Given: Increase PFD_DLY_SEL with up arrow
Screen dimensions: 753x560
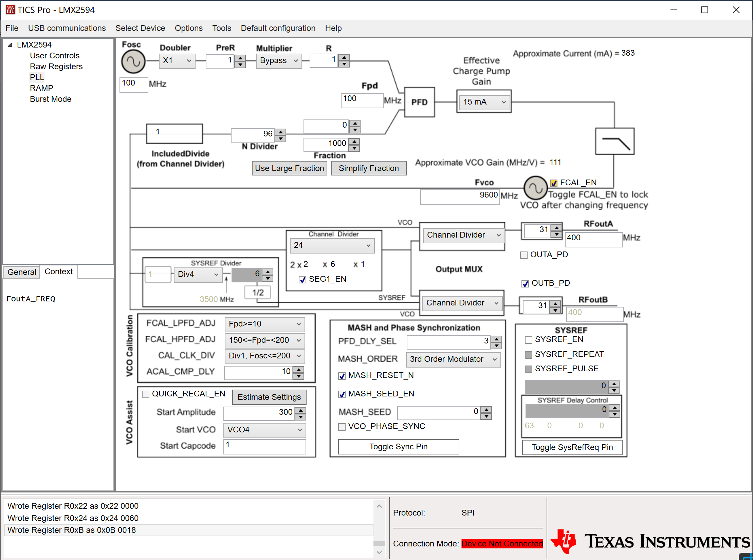Looking at the screenshot, I should point(496,339).
